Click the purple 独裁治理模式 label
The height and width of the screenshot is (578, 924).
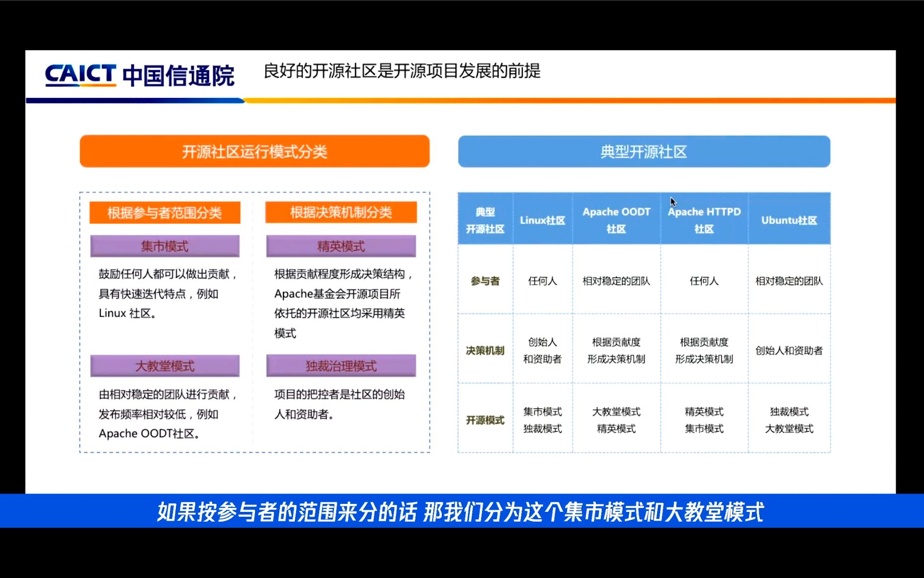341,366
